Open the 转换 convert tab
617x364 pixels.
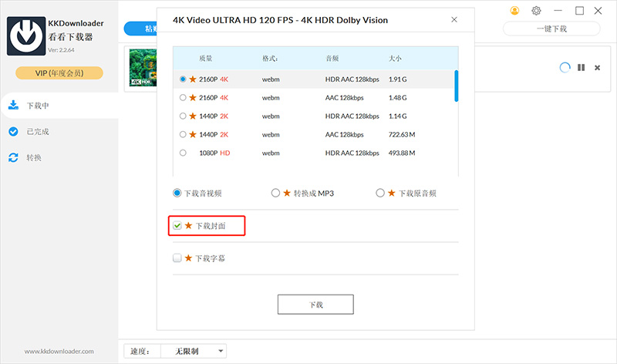35,157
